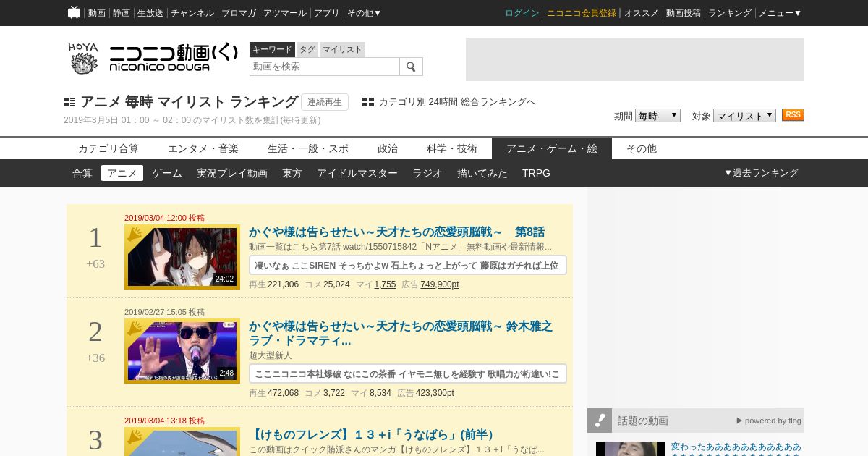This screenshot has height=456, width=868.
Task: Click the grid icon beside category ranking link
Action: point(368,102)
